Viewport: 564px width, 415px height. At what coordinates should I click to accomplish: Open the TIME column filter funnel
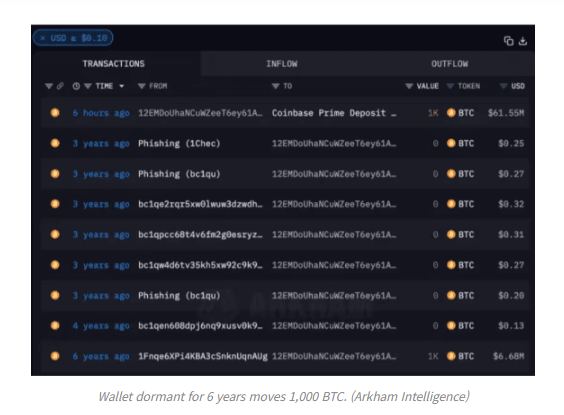point(88,86)
